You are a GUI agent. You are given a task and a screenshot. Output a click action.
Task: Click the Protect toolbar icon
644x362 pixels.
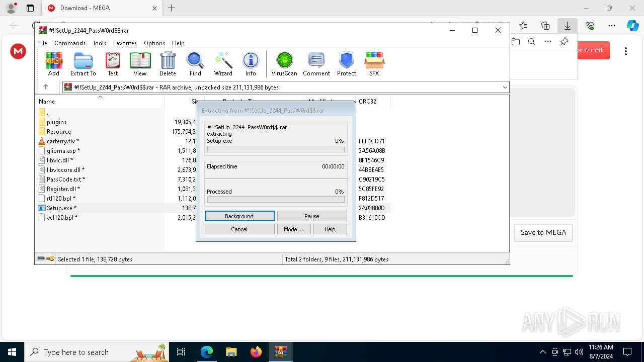pos(347,64)
